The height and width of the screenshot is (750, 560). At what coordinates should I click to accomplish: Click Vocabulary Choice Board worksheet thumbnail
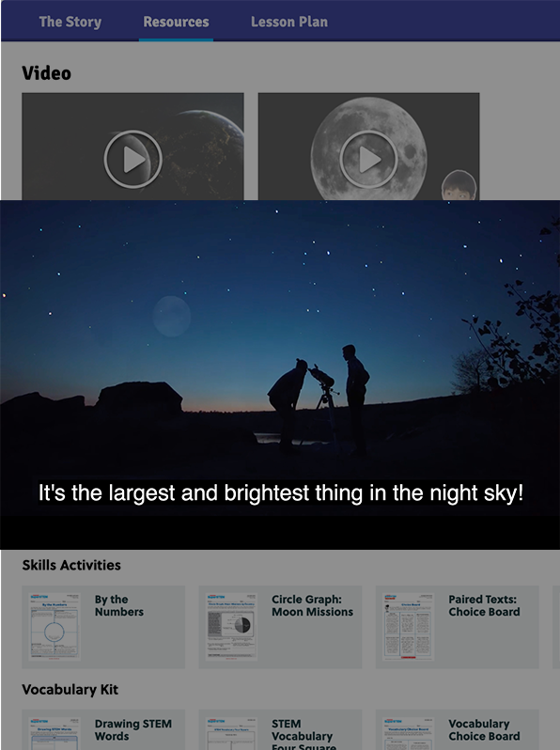pyautogui.click(x=409, y=734)
